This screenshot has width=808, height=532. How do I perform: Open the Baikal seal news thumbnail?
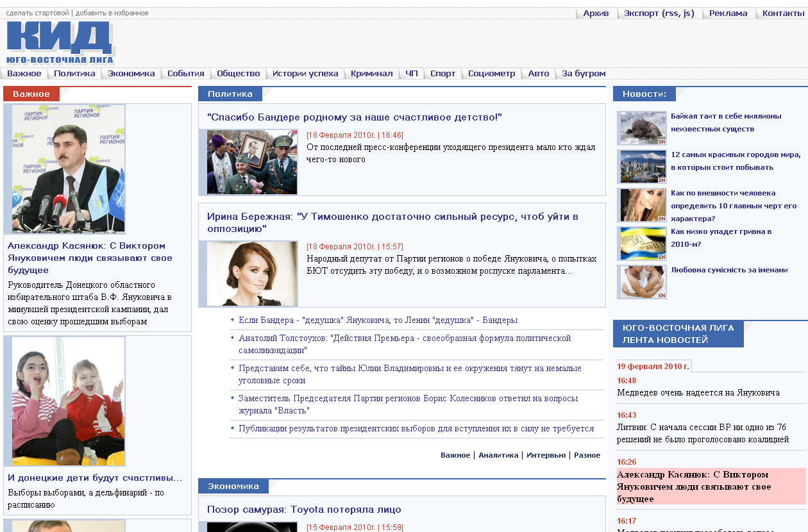pyautogui.click(x=643, y=128)
